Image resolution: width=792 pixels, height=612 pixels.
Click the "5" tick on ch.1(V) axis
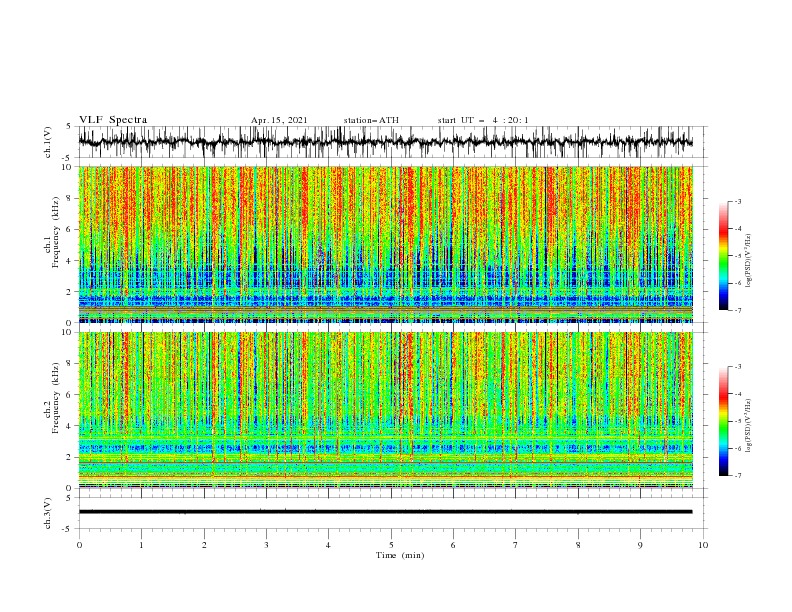69,127
